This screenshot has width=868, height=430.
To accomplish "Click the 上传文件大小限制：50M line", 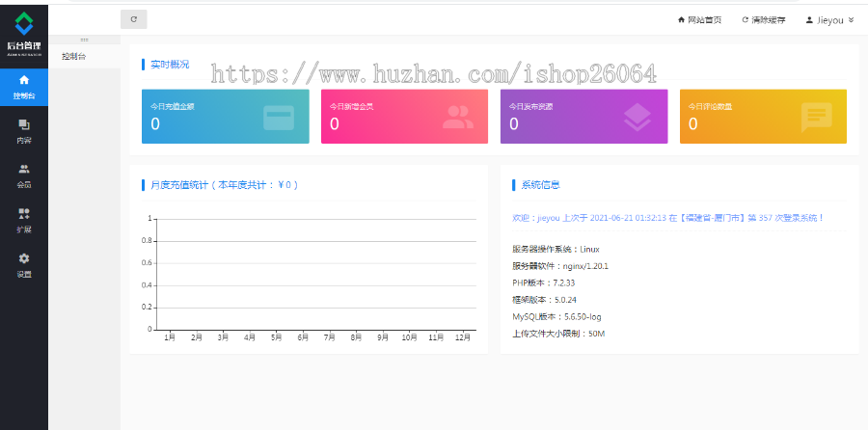I will click(558, 334).
